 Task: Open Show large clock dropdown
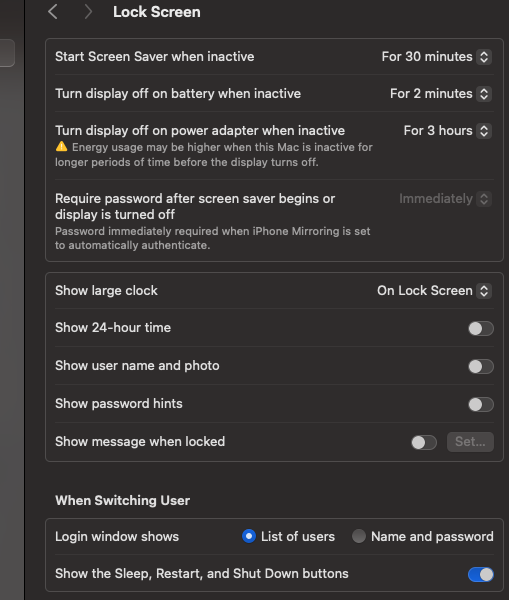pyautogui.click(x=434, y=291)
